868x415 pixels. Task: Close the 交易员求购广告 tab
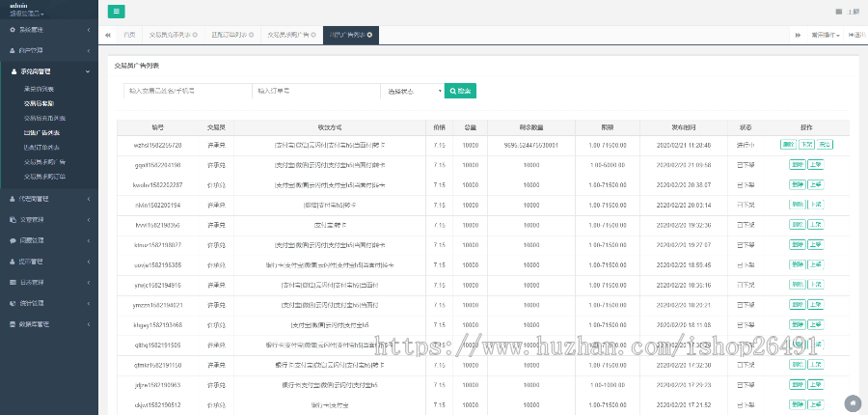313,35
